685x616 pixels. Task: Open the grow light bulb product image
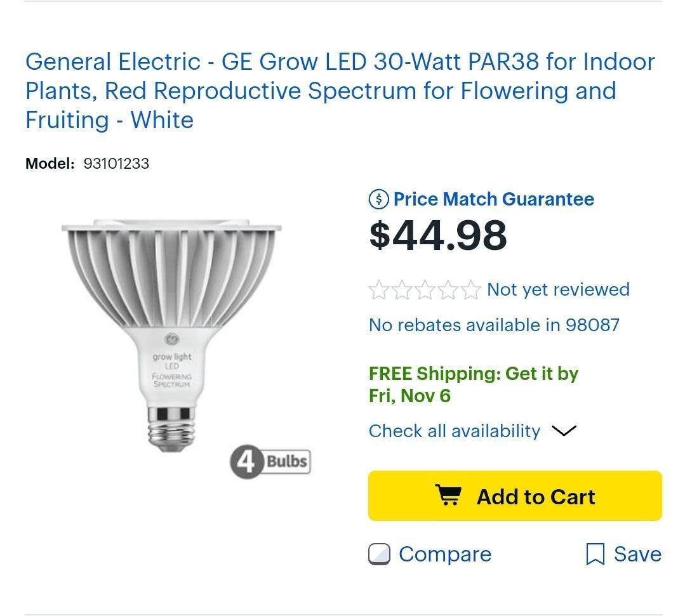tap(171, 336)
